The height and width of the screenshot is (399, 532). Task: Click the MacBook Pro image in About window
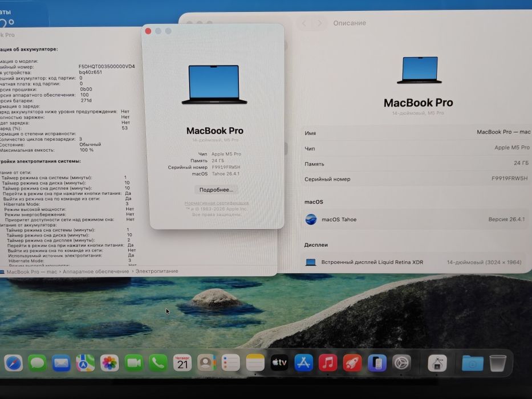[214, 84]
